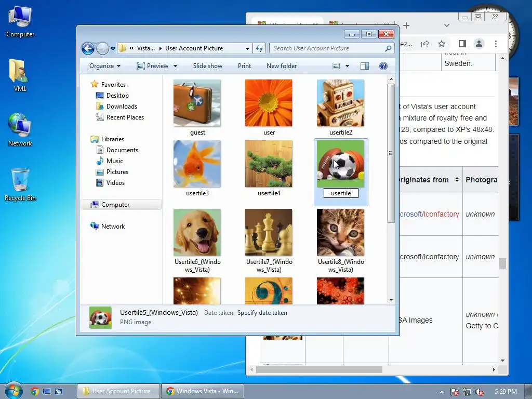Image resolution: width=532 pixels, height=399 pixels.
Task: Open the Pictures library
Action: click(112, 171)
